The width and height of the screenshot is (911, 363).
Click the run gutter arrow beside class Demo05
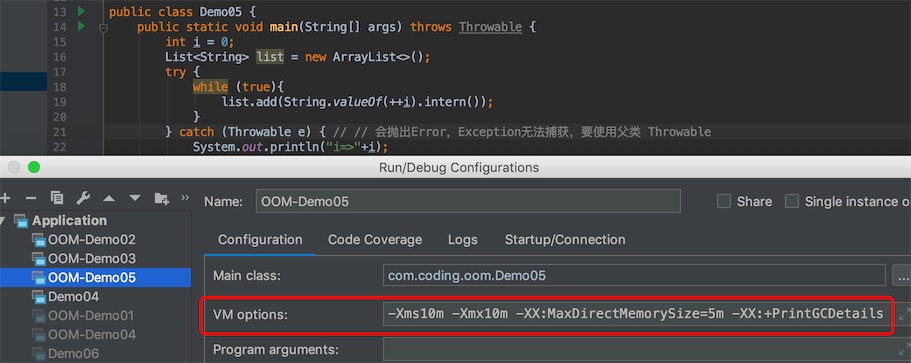pyautogui.click(x=81, y=12)
